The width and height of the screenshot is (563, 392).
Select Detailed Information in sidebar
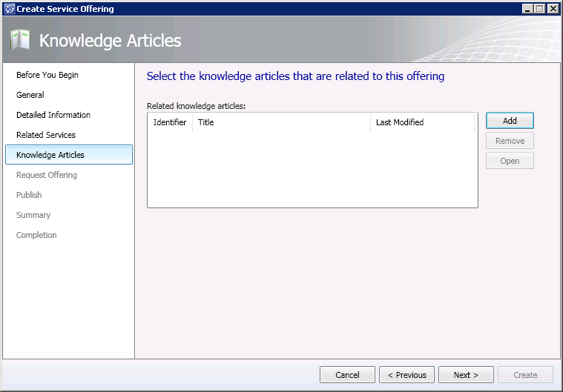click(x=53, y=115)
